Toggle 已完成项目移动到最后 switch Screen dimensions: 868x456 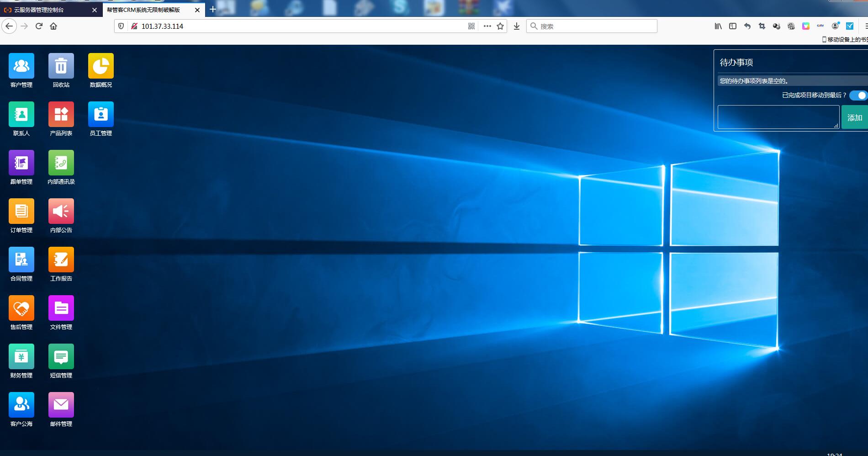coord(858,95)
